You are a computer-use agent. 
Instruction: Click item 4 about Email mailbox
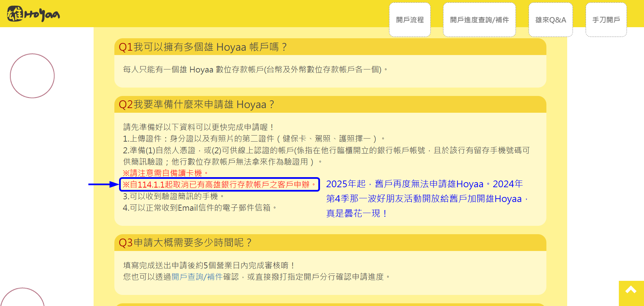(200, 208)
